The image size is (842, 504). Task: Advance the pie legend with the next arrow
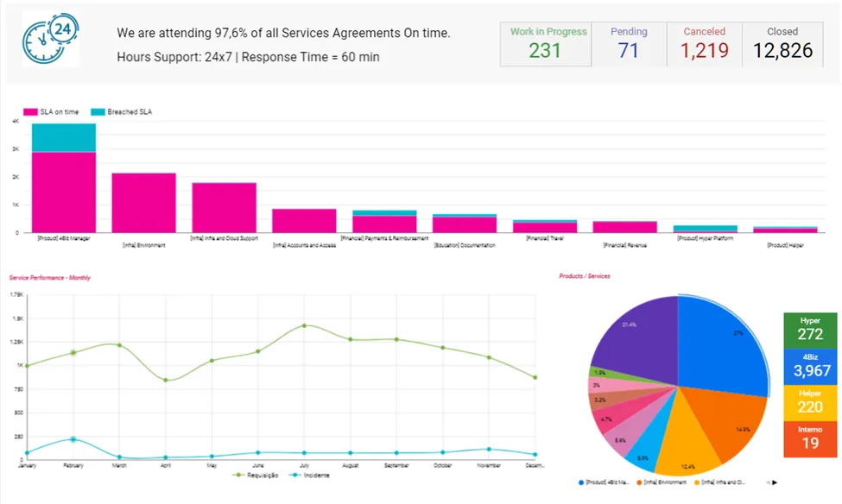[775, 482]
